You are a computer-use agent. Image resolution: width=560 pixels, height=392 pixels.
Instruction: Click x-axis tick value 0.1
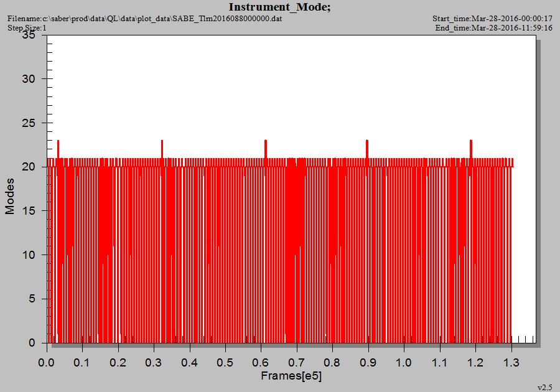[x=82, y=363]
